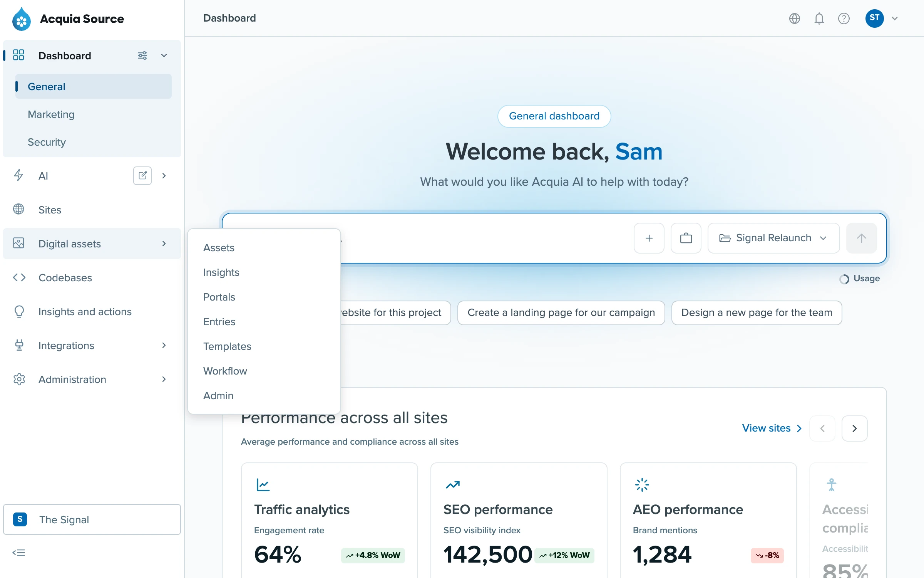Open Sites in the sidebar
Image resolution: width=924 pixels, height=578 pixels.
(92, 210)
